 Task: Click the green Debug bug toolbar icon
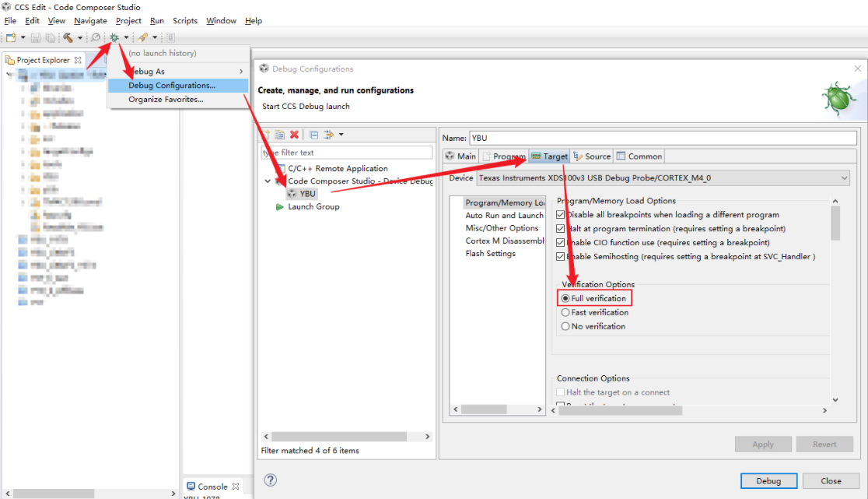click(x=114, y=37)
